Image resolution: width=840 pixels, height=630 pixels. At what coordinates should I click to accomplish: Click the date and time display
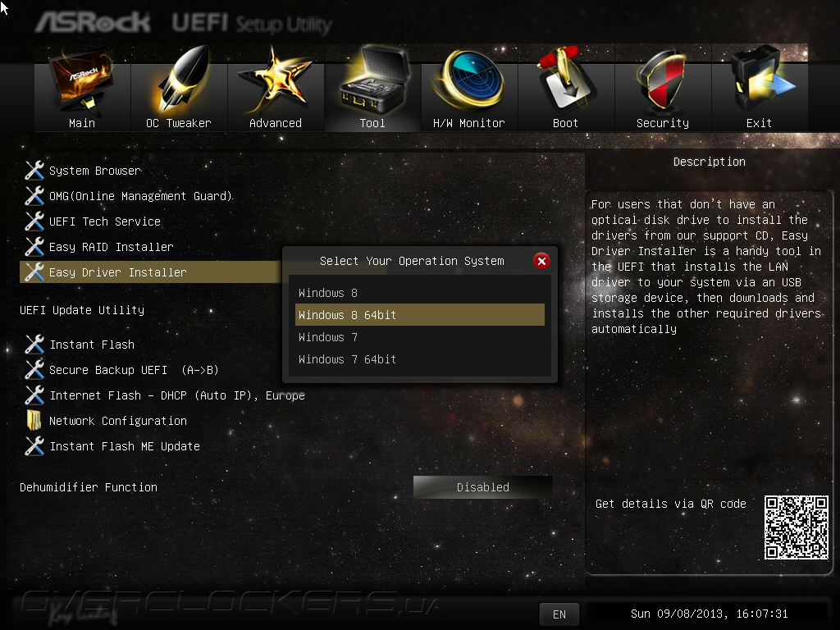pyautogui.click(x=710, y=614)
